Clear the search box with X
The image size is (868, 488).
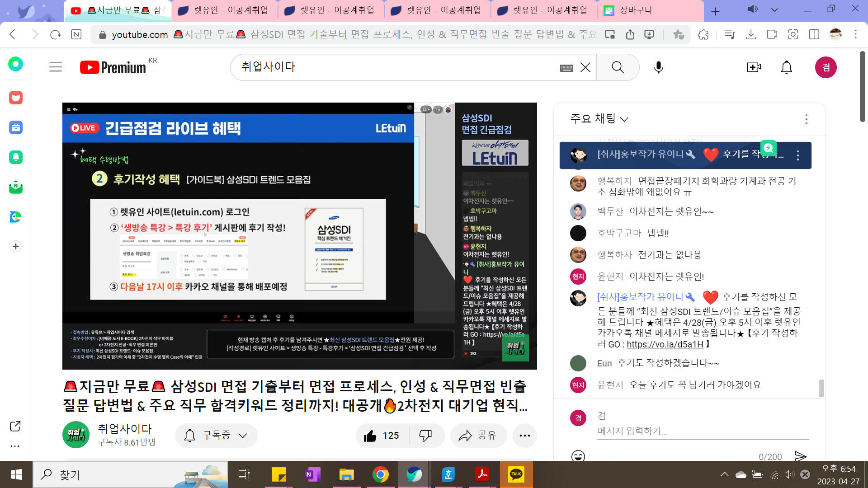click(585, 67)
